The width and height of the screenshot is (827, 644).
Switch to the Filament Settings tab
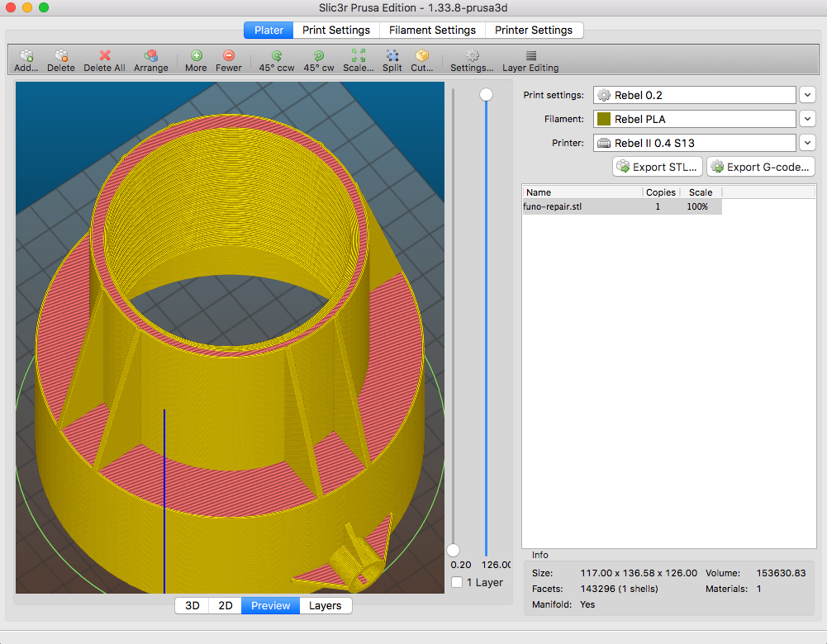pyautogui.click(x=432, y=30)
